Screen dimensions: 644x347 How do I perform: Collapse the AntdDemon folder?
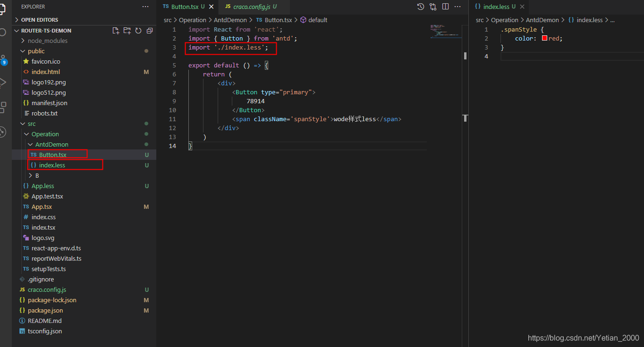(51, 145)
